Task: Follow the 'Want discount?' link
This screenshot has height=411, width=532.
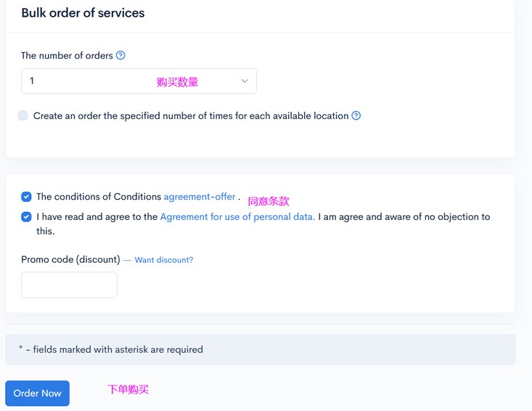Action: click(163, 260)
